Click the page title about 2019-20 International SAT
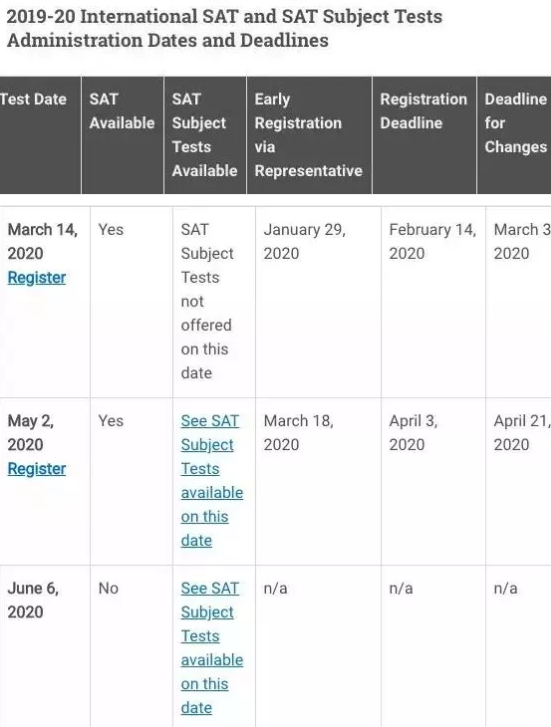 [224, 28]
